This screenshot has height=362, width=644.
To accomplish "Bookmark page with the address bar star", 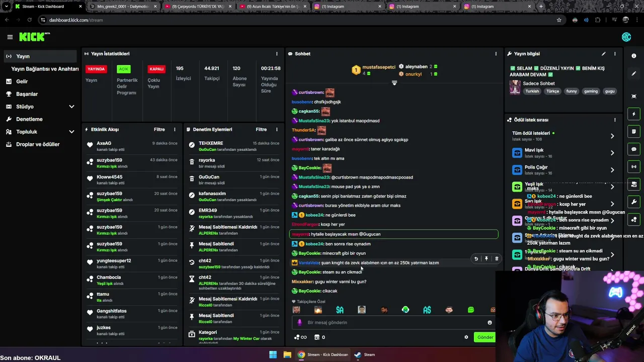I will coord(559,20).
